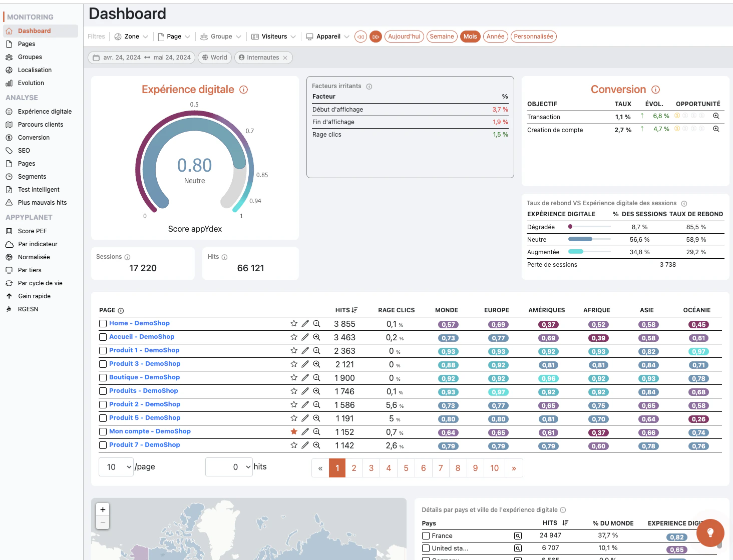733x560 pixels.
Task: Open Expérience digitale in the Analyse menu
Action: click(45, 112)
